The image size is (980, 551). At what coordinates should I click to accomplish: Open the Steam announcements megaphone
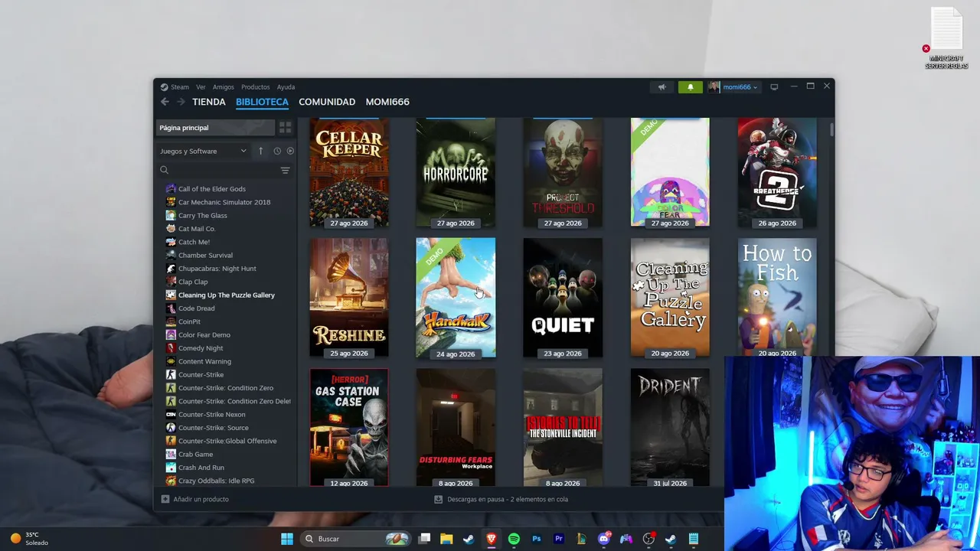pyautogui.click(x=662, y=87)
